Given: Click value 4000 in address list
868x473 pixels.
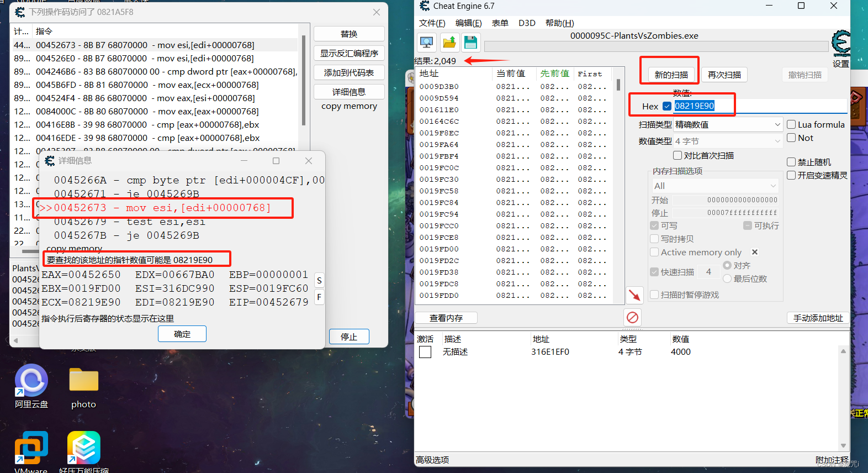Looking at the screenshot, I should click(681, 352).
